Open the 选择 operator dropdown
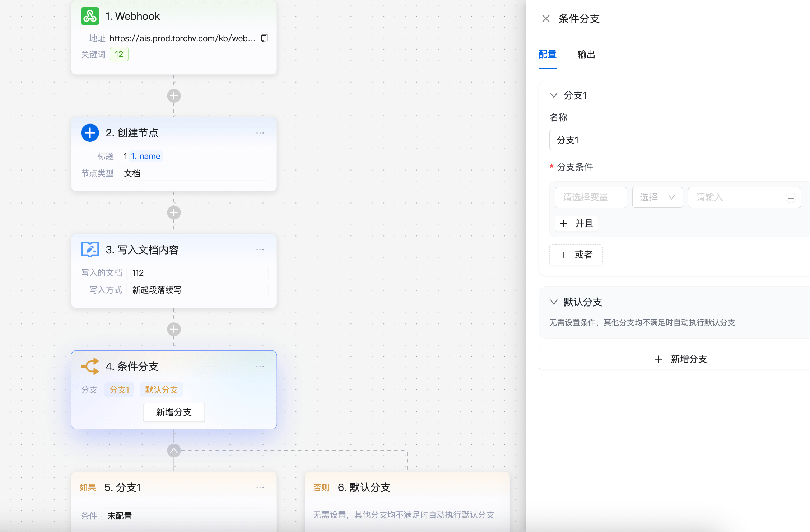810x532 pixels. [x=657, y=197]
